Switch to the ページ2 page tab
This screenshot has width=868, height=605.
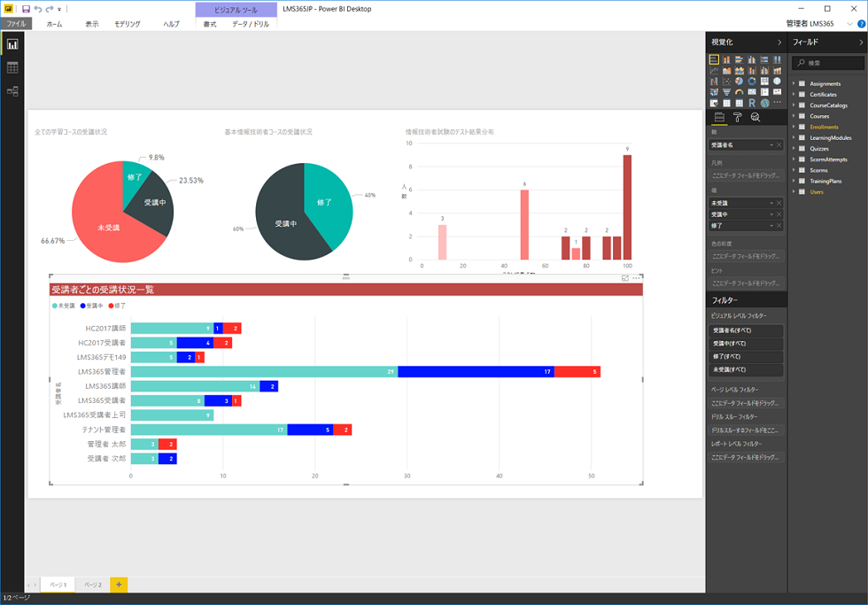(93, 585)
